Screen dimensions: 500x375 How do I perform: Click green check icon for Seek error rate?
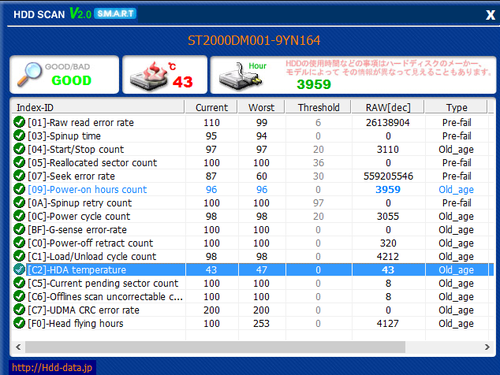click(x=19, y=176)
